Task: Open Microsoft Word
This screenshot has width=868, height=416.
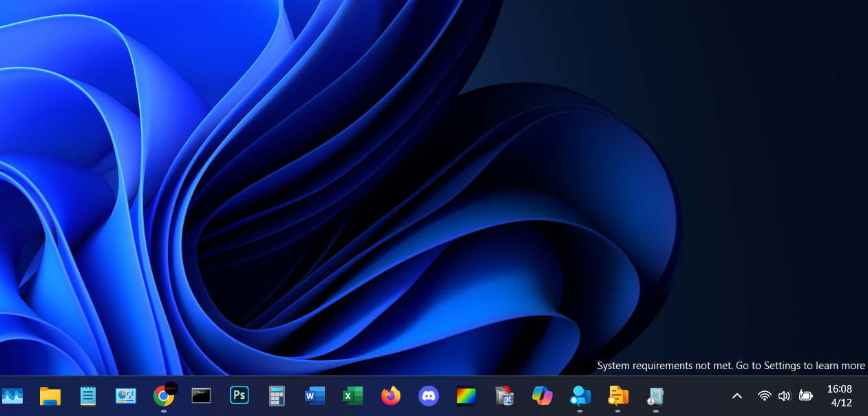Action: (314, 395)
